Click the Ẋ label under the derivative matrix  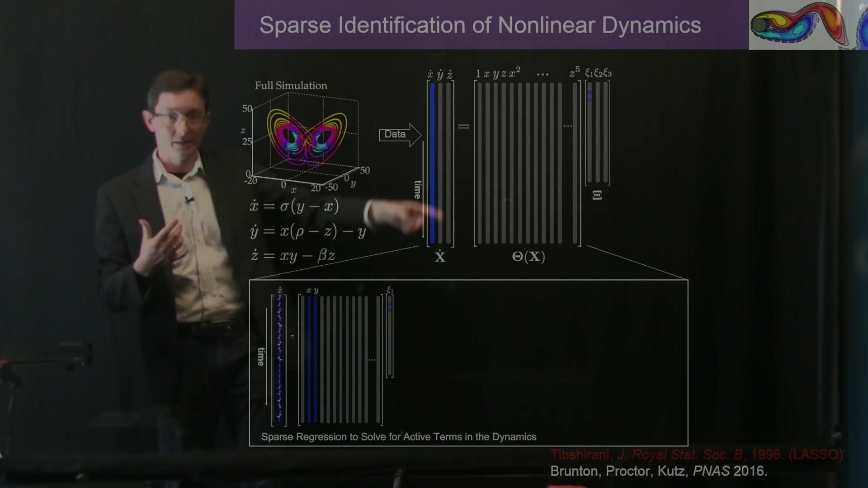point(440,257)
